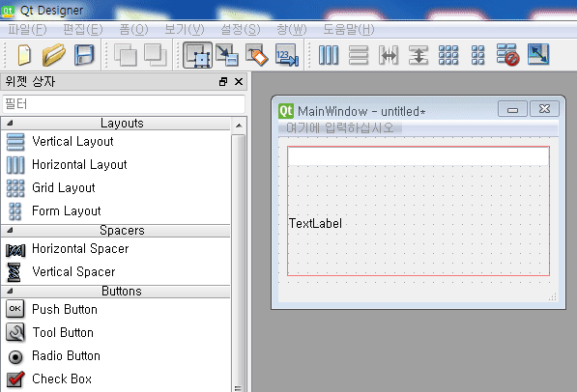Screen dimensions: 577x392
Task: Open the 창(W) menu
Action: click(x=292, y=29)
